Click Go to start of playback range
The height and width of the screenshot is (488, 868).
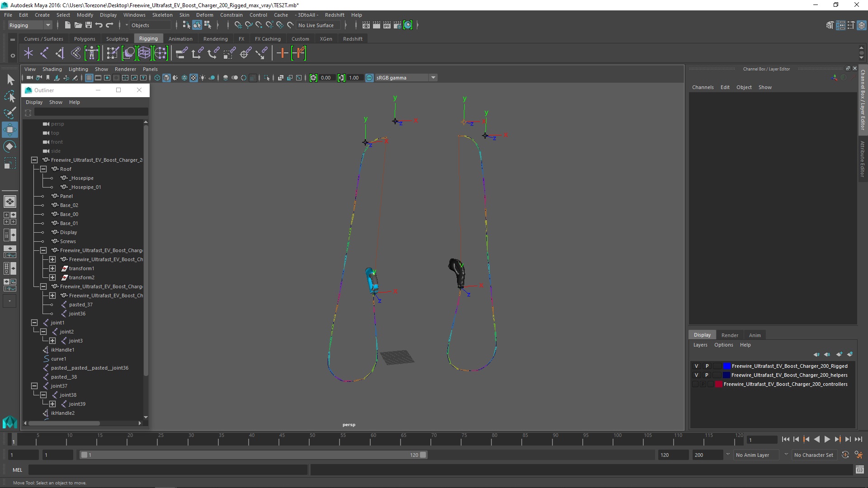[x=785, y=439]
